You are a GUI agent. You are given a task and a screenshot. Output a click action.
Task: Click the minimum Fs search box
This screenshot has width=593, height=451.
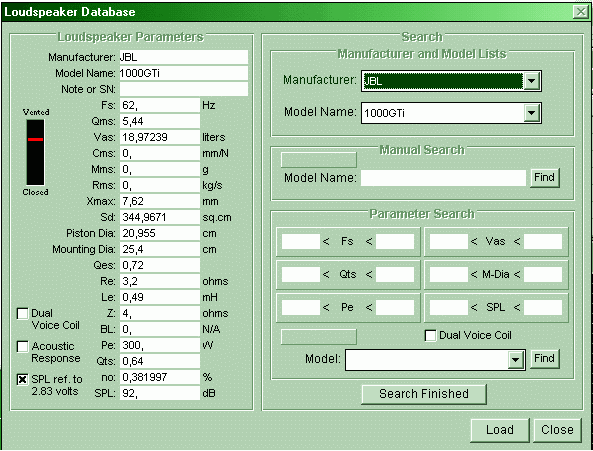tap(301, 241)
